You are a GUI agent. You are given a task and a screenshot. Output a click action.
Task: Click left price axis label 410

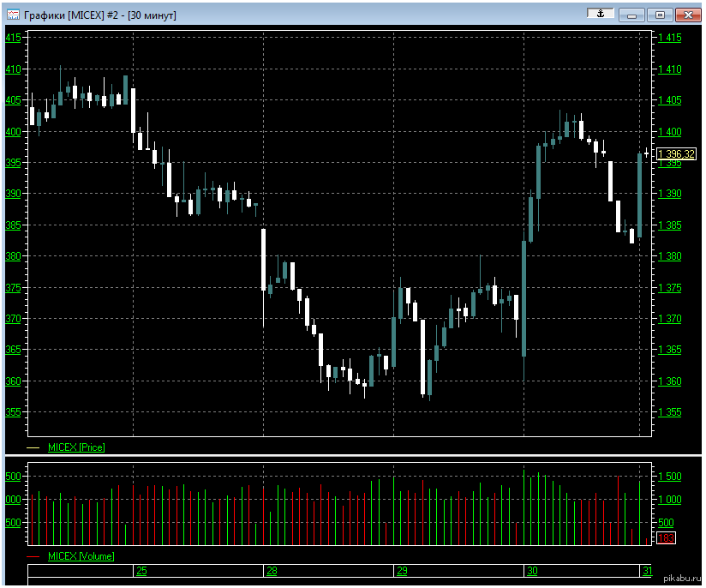13,69
